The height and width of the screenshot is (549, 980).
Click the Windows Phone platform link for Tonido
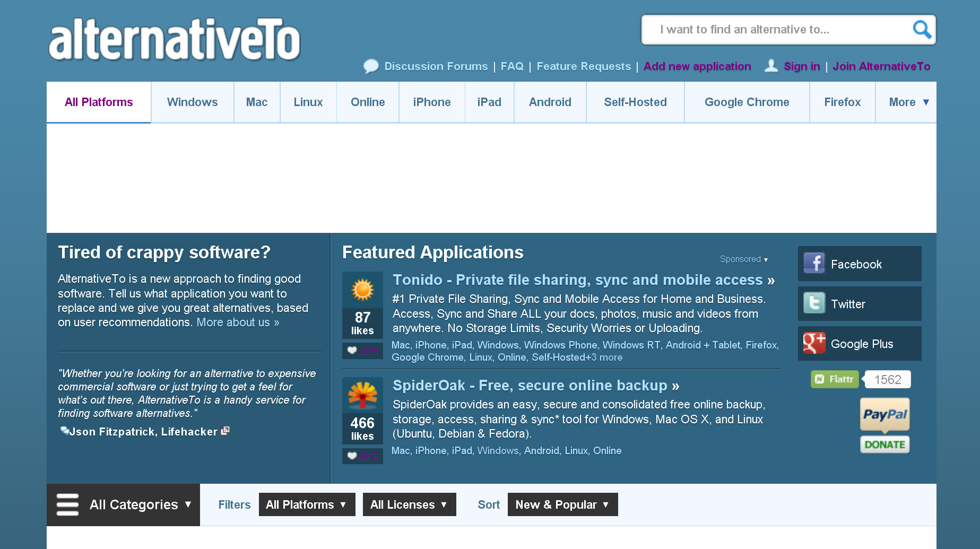(x=560, y=345)
